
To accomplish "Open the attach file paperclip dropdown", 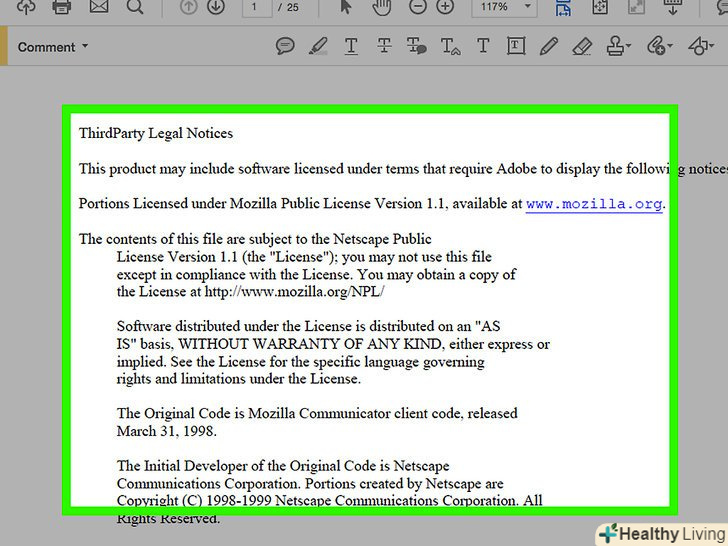I will (659, 46).
